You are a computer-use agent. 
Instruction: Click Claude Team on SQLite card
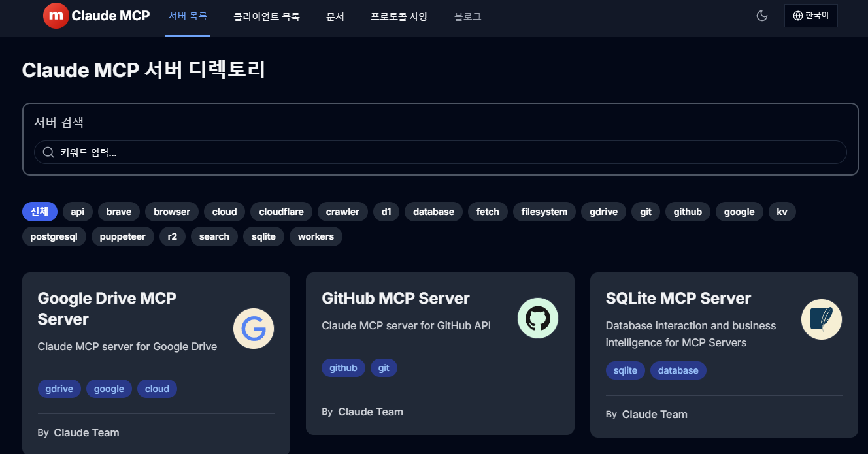click(x=655, y=414)
